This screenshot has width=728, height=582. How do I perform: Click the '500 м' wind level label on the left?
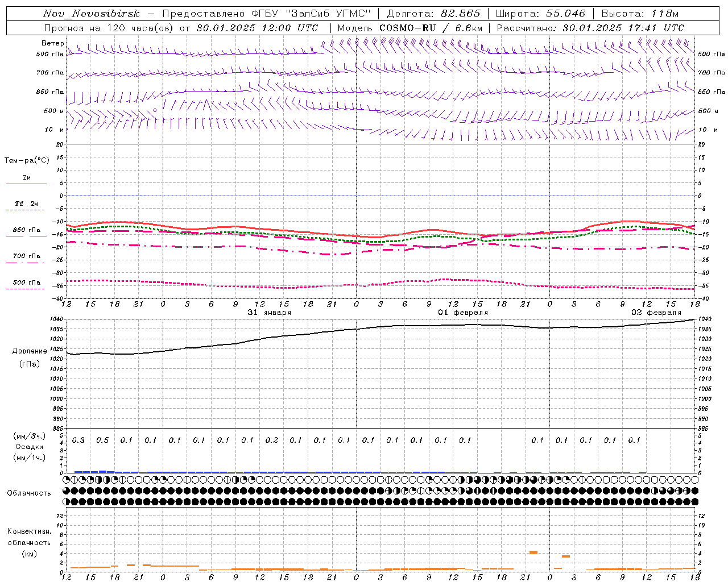[x=54, y=111]
